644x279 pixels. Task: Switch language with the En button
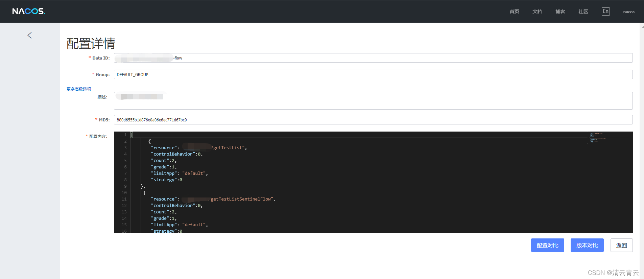pos(605,11)
